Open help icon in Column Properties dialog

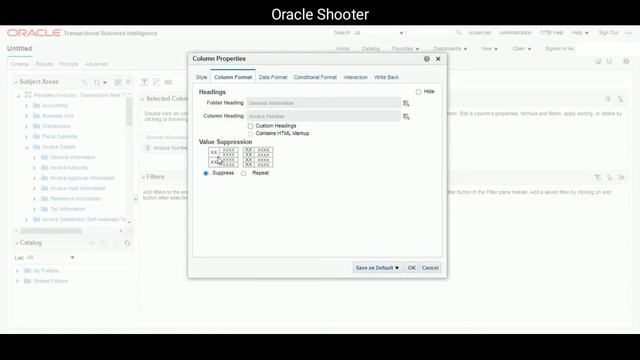point(427,59)
